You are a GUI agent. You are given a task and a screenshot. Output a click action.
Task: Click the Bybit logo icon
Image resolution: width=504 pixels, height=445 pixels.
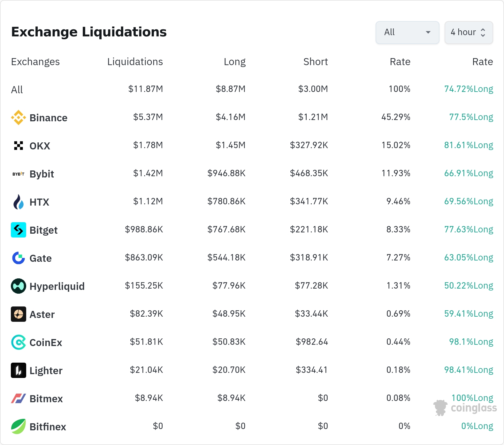tap(19, 174)
